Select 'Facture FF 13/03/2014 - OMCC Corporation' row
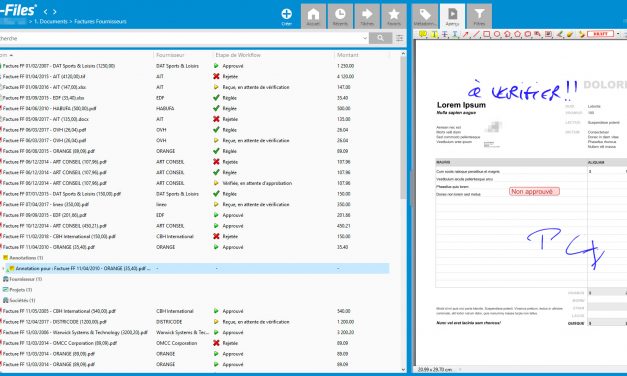The width and height of the screenshot is (627, 376). (x=194, y=343)
